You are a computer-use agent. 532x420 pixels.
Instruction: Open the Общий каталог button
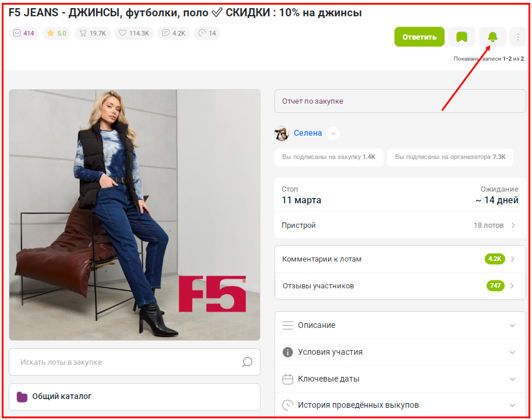point(135,397)
